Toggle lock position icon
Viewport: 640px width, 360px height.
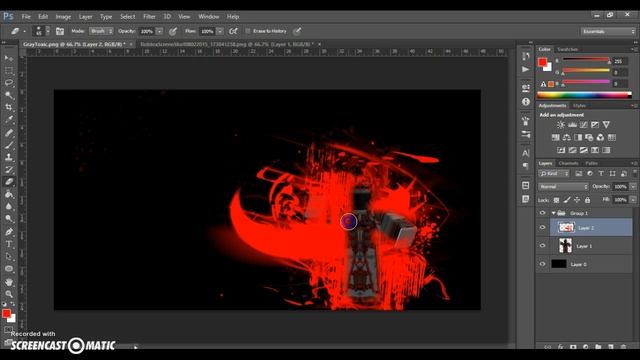[x=577, y=200]
